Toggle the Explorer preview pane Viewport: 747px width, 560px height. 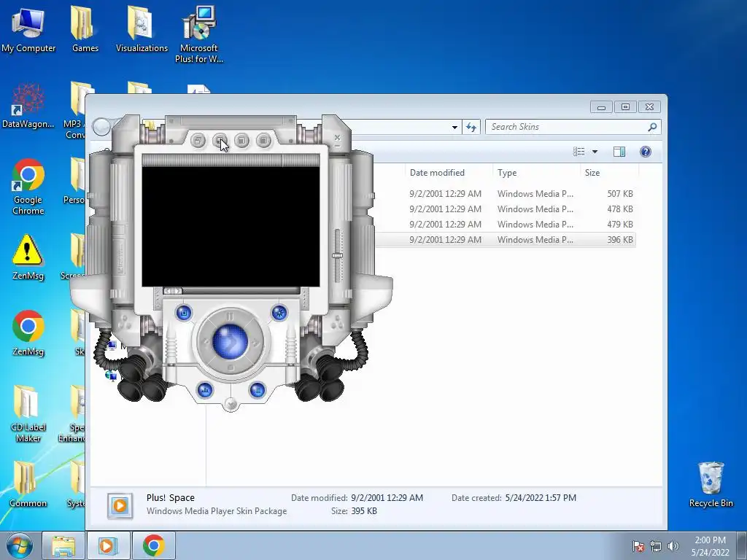(x=619, y=152)
